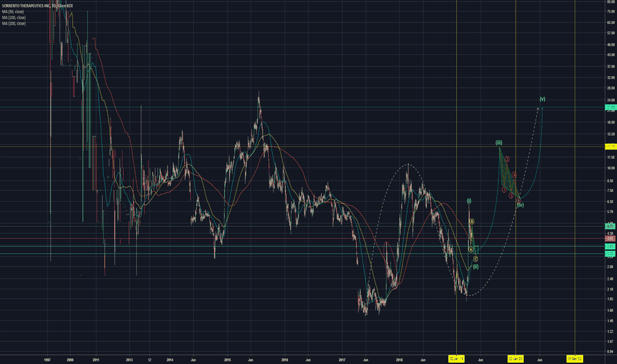
Task: Click the red horizontal line price tag
Action: coord(610,238)
